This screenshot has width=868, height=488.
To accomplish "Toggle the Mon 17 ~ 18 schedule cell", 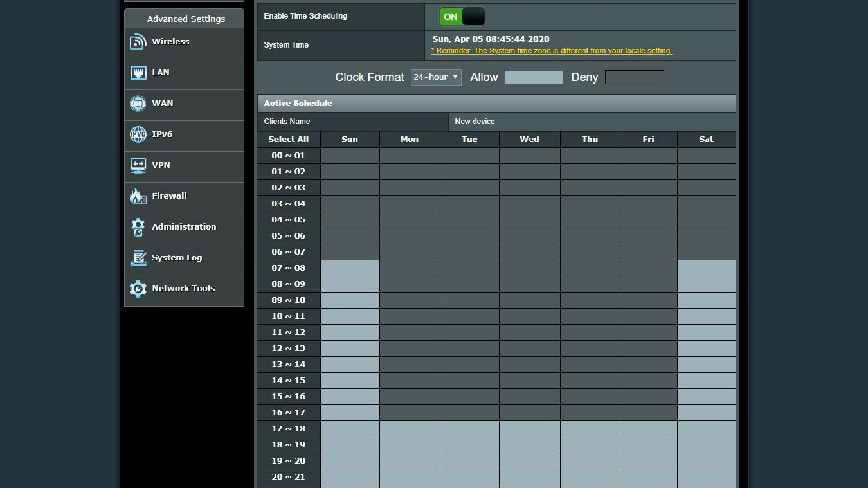I will tap(410, 429).
